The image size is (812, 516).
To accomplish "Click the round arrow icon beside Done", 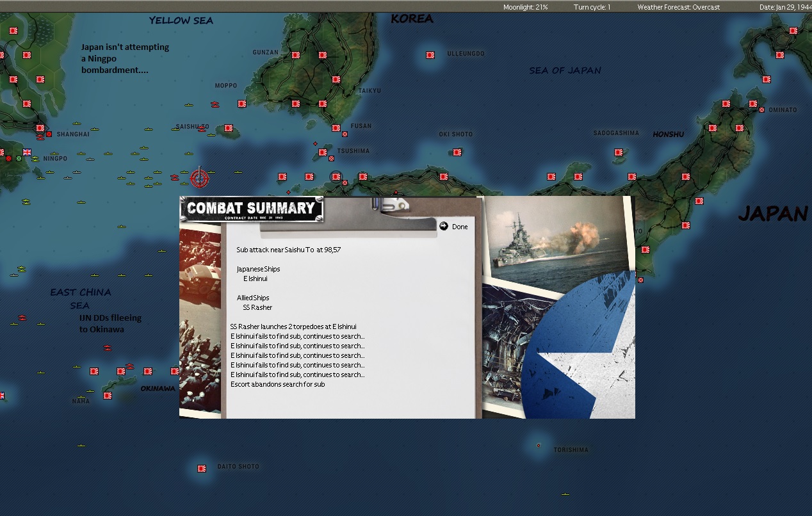I will [444, 226].
